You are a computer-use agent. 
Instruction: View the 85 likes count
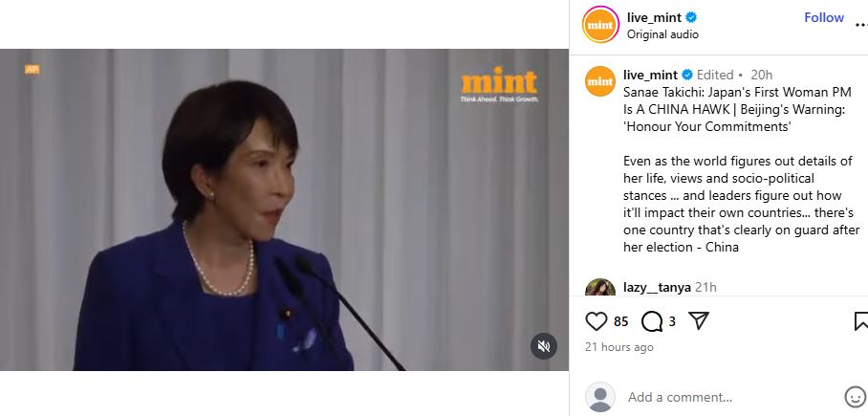pos(621,321)
